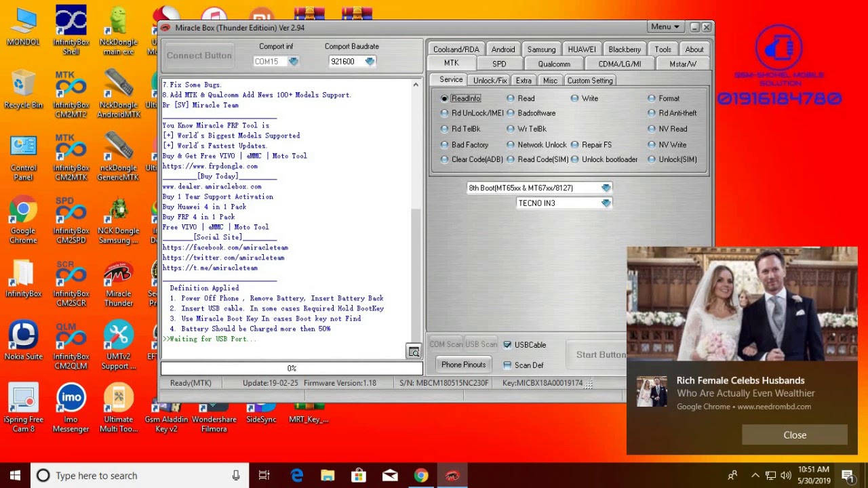Open InfinityBox CM2SPD shortcut
The height and width of the screenshot is (488, 868).
pos(71,221)
